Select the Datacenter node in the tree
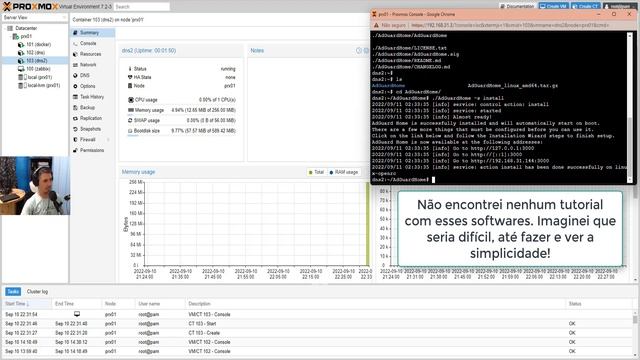The height and width of the screenshot is (360, 640). click(26, 28)
